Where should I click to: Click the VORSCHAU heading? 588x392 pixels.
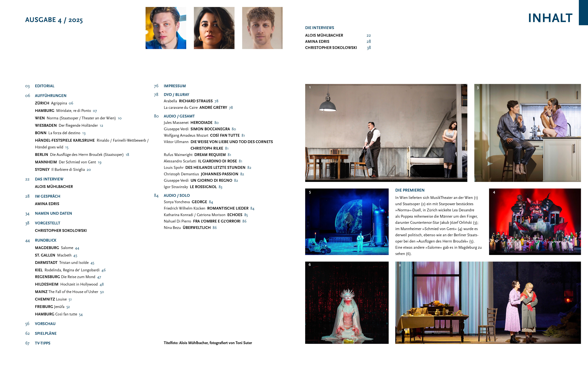pos(45,324)
